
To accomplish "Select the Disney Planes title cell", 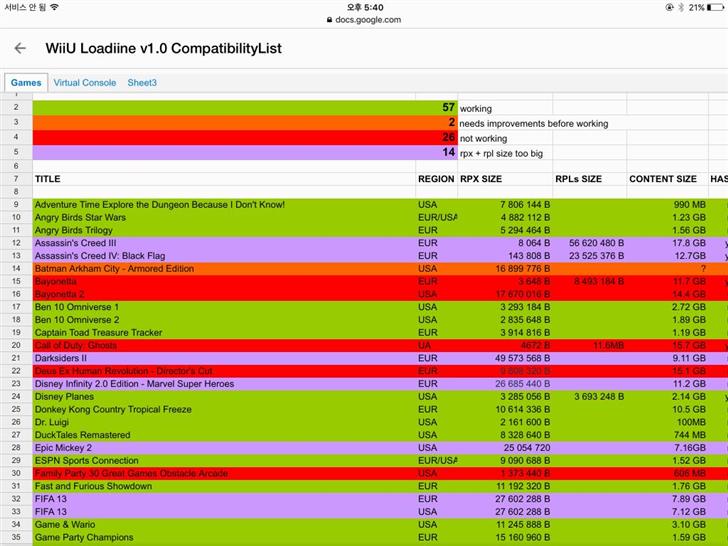I will click(224, 396).
